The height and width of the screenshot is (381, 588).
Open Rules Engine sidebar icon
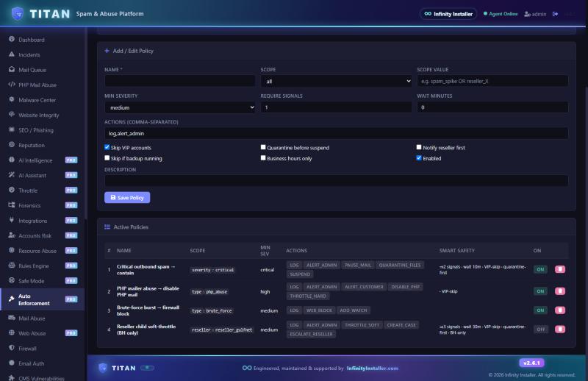12,266
